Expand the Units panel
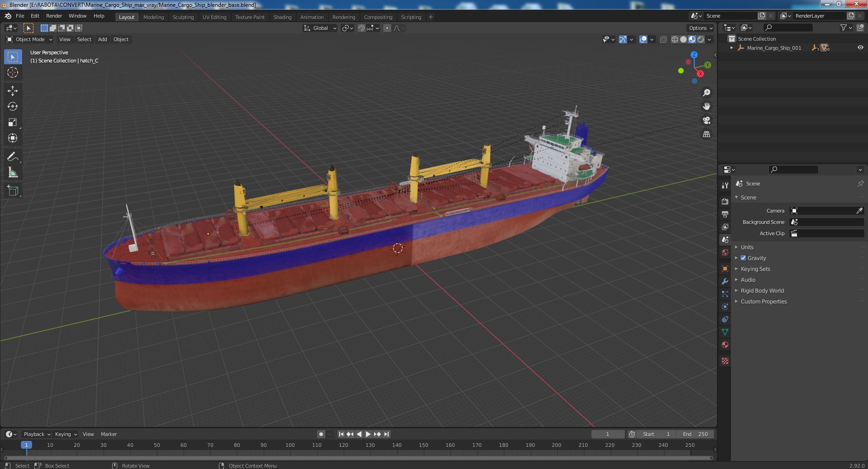The height and width of the screenshot is (469, 868). click(747, 247)
